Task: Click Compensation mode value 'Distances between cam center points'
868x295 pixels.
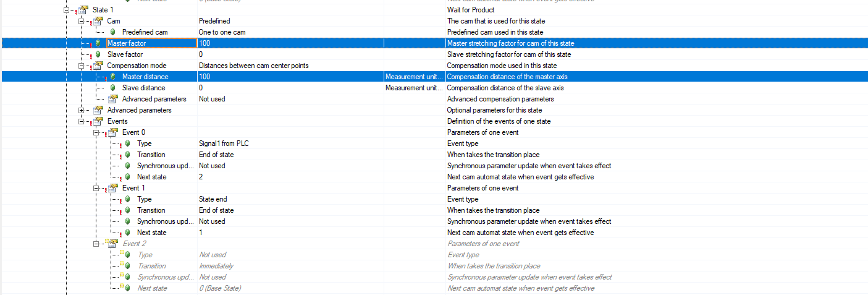Action: click(x=253, y=66)
